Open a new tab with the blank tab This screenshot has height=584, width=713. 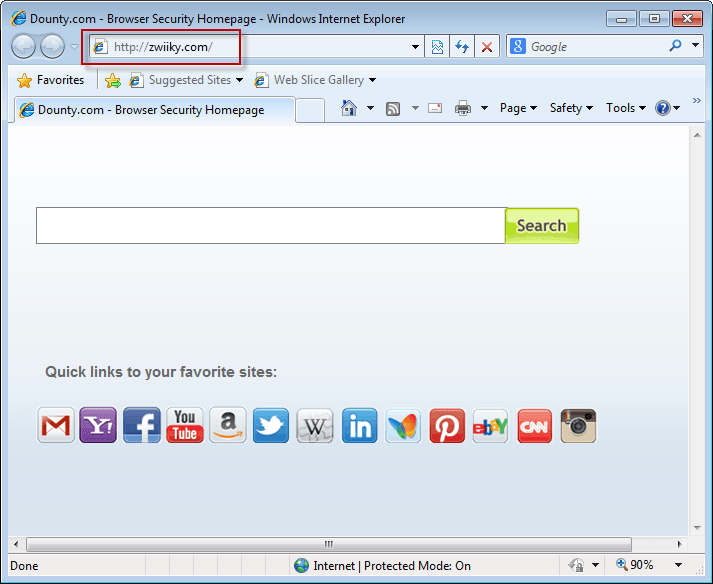point(310,111)
